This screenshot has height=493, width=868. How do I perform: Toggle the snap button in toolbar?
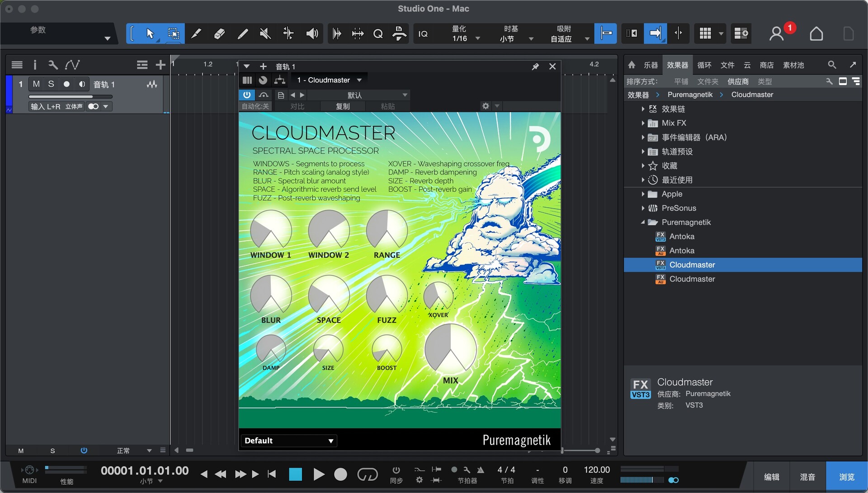(x=606, y=33)
